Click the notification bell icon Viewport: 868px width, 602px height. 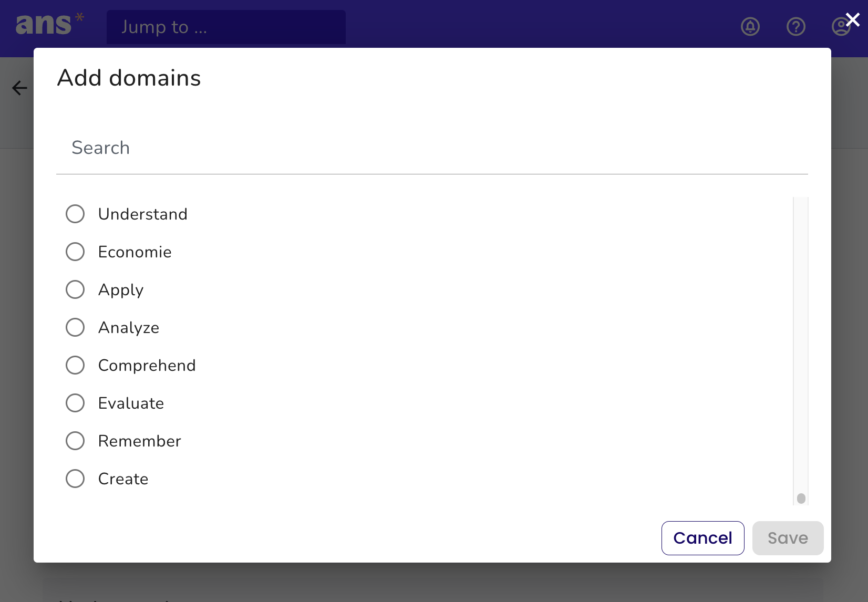pyautogui.click(x=750, y=26)
